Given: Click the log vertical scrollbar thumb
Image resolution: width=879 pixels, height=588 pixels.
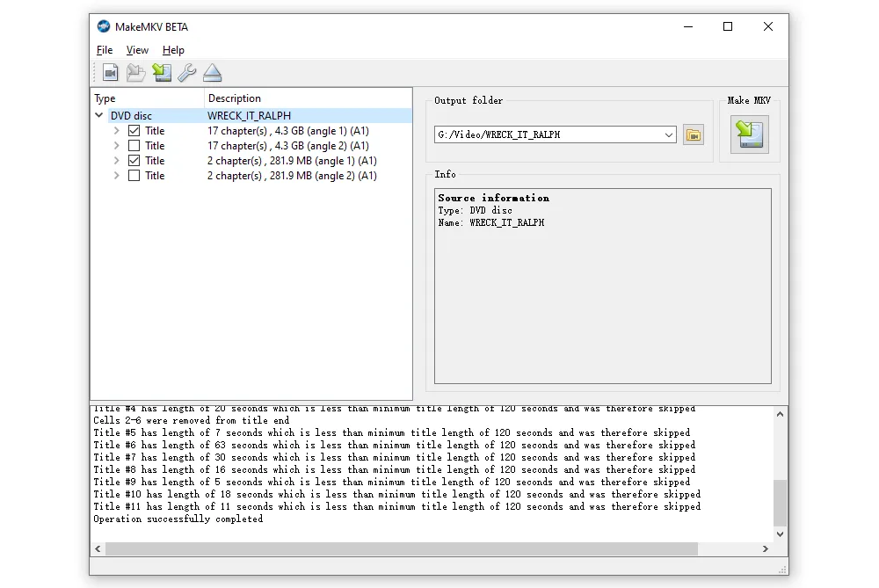Looking at the screenshot, I should coord(780,503).
